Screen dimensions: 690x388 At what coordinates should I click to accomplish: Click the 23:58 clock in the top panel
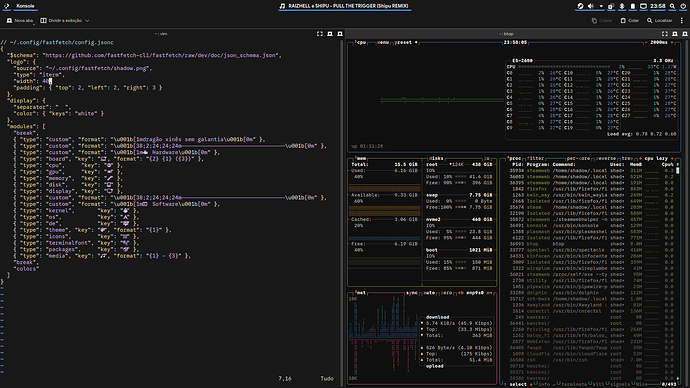pyautogui.click(x=657, y=6)
